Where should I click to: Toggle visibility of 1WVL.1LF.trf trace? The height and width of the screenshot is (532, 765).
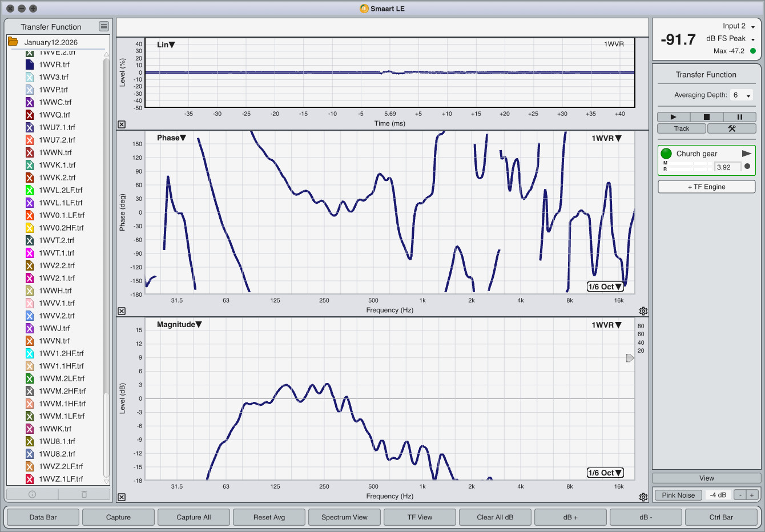pos(30,203)
